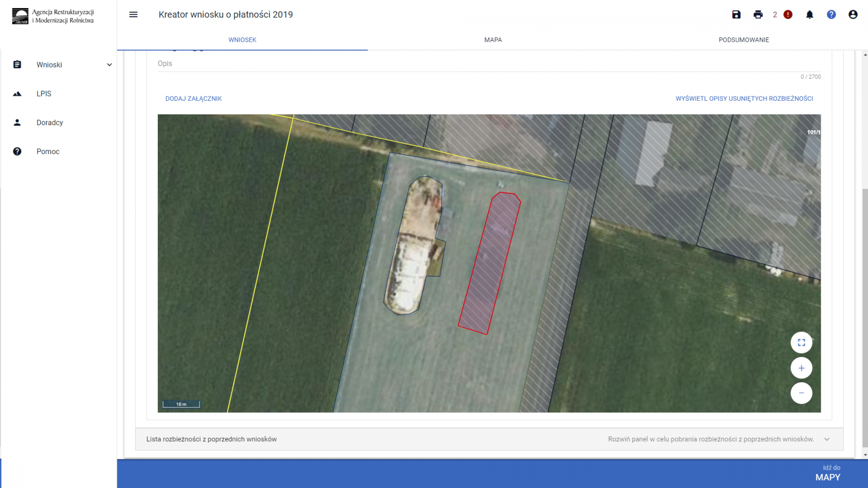Image resolution: width=868 pixels, height=488 pixels.
Task: Open the user account icon
Action: (x=853, y=15)
